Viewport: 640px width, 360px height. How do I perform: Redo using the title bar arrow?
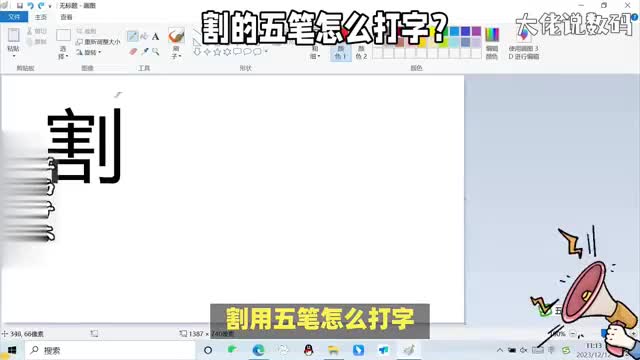(x=41, y=6)
